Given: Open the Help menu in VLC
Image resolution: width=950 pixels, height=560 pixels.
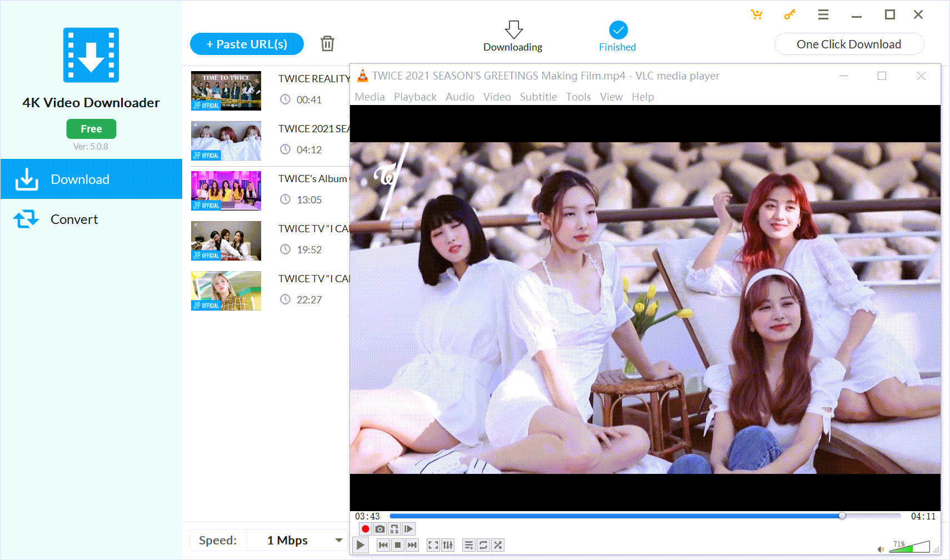Looking at the screenshot, I should [643, 97].
